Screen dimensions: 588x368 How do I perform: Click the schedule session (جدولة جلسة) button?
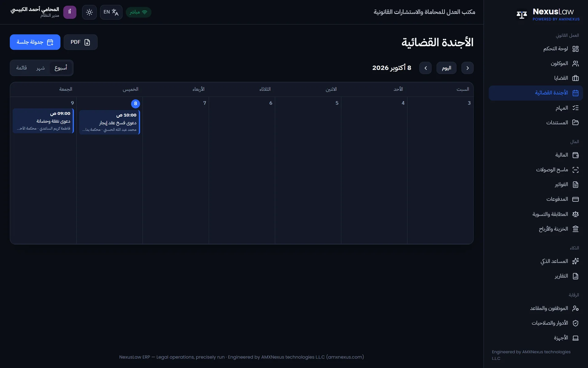[35, 42]
